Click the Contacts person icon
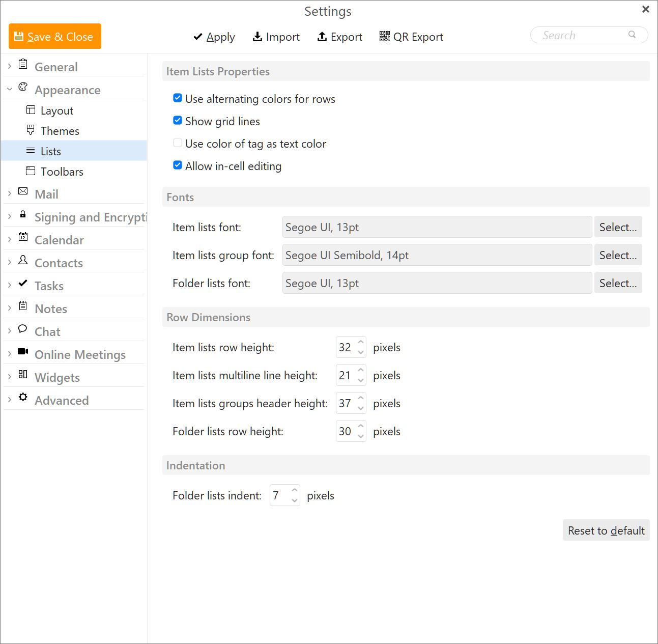 pyautogui.click(x=23, y=260)
